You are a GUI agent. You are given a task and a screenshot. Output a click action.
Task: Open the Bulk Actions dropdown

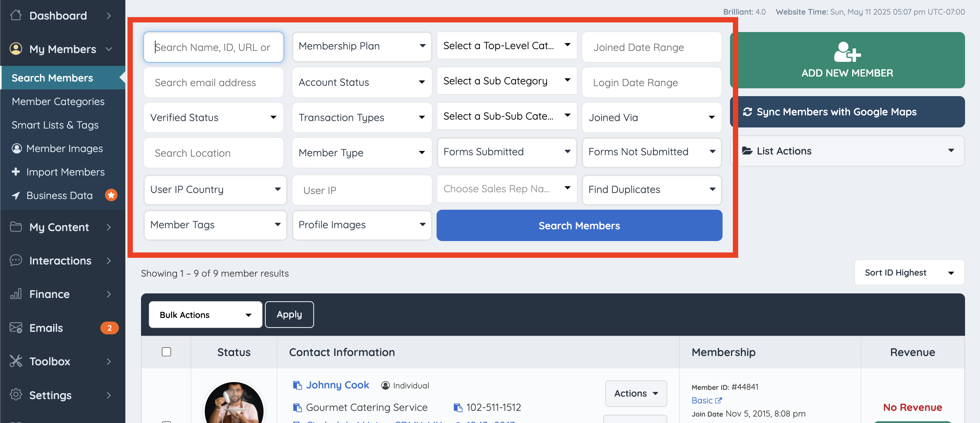tap(205, 315)
